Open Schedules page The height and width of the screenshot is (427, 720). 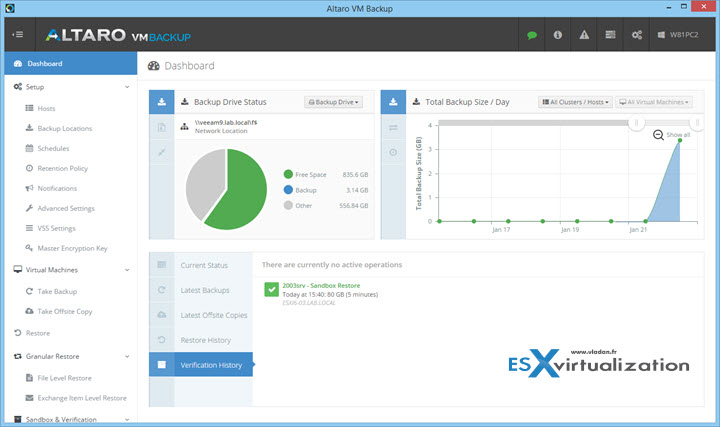click(53, 148)
